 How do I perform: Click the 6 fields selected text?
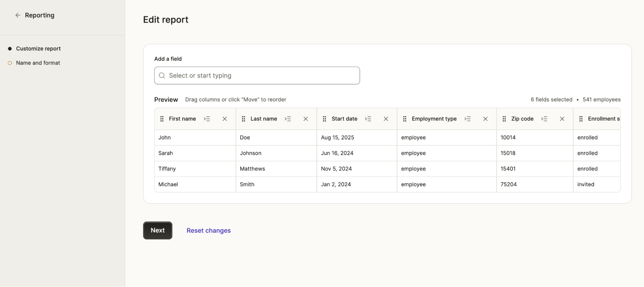point(552,100)
